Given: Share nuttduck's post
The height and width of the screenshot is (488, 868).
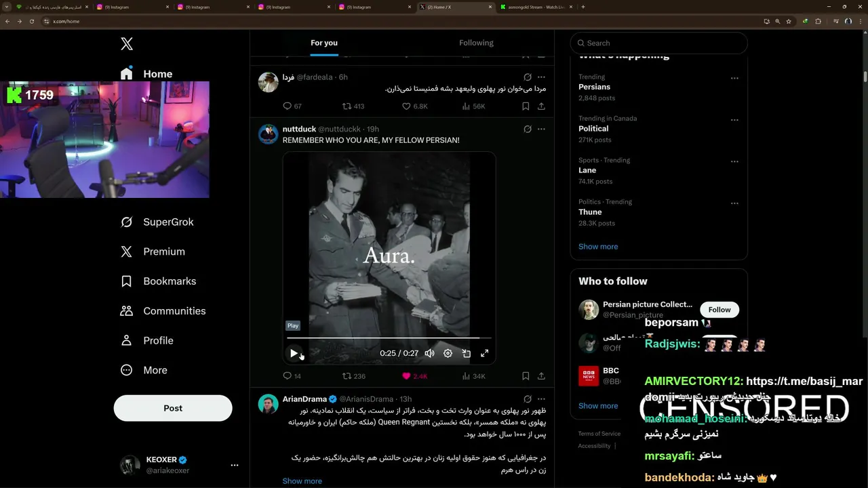Looking at the screenshot, I should click(x=541, y=376).
